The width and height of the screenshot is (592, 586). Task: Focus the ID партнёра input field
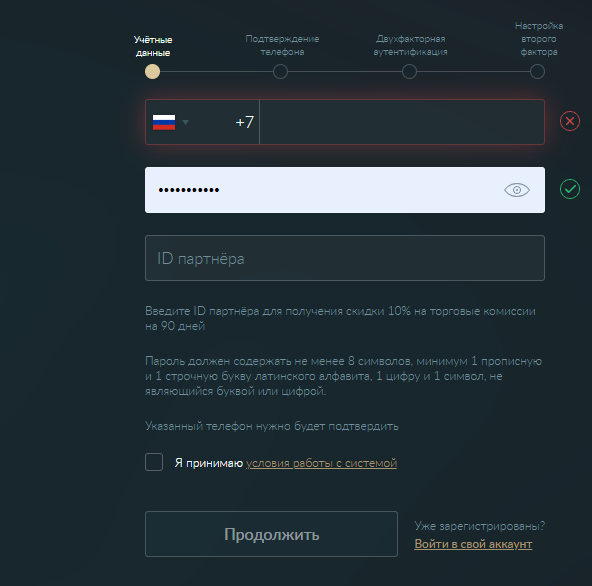[x=345, y=258]
